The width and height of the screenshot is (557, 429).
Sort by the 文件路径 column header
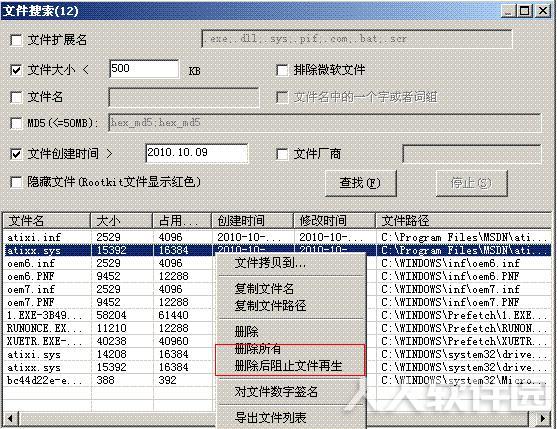pos(463,221)
